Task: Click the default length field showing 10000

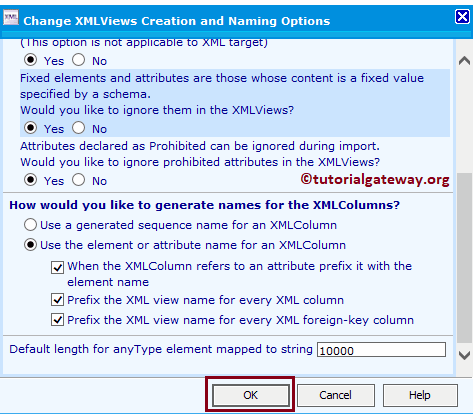Action: 381,350
